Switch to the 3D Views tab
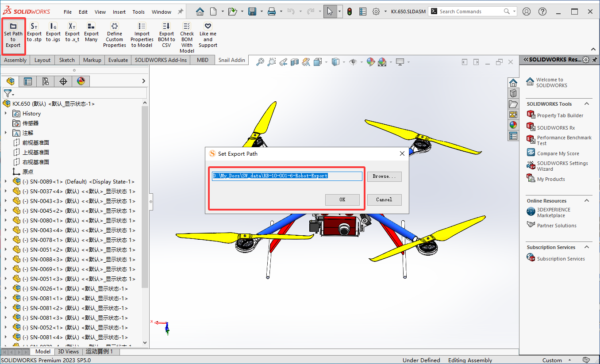 point(68,352)
